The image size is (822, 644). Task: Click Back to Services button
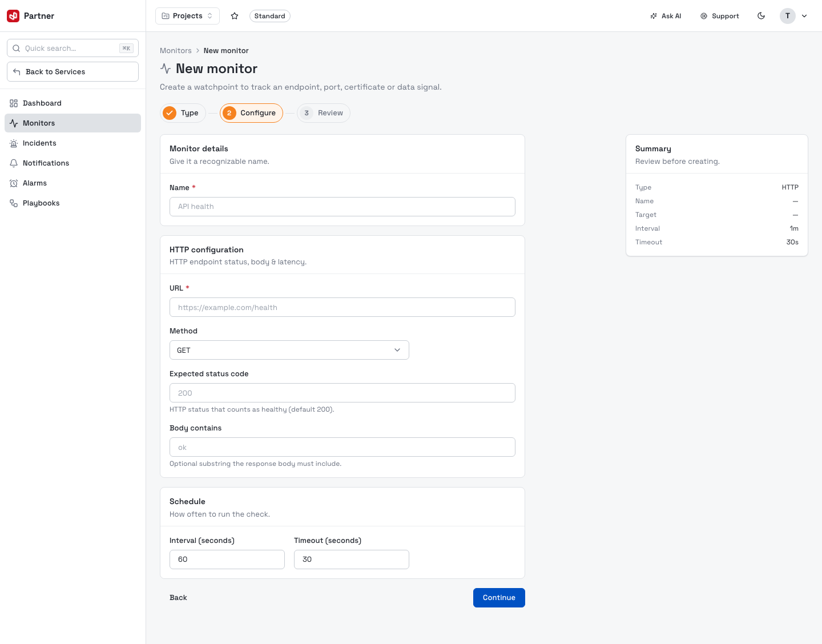[x=72, y=72]
